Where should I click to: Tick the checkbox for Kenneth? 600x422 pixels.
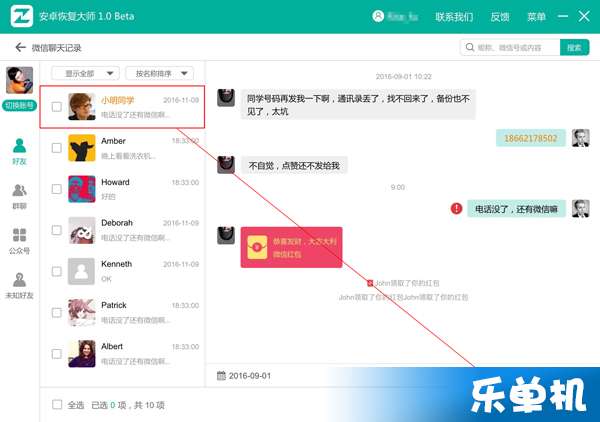[x=57, y=272]
